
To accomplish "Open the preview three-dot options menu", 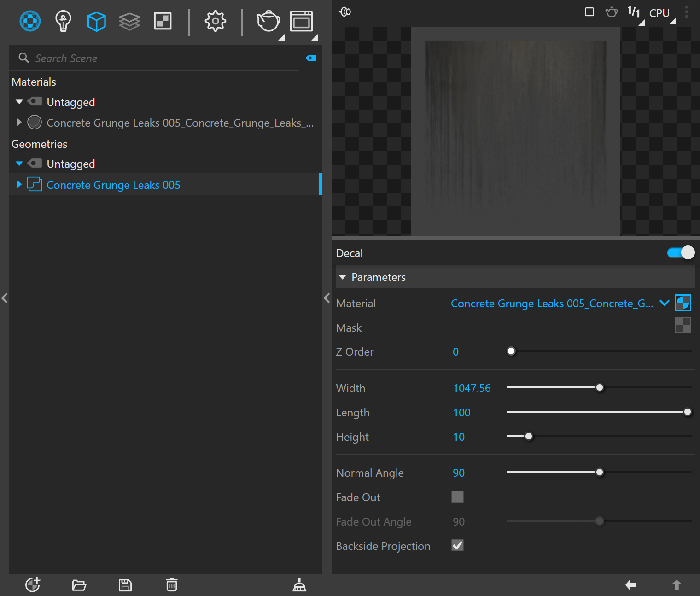I will click(687, 12).
